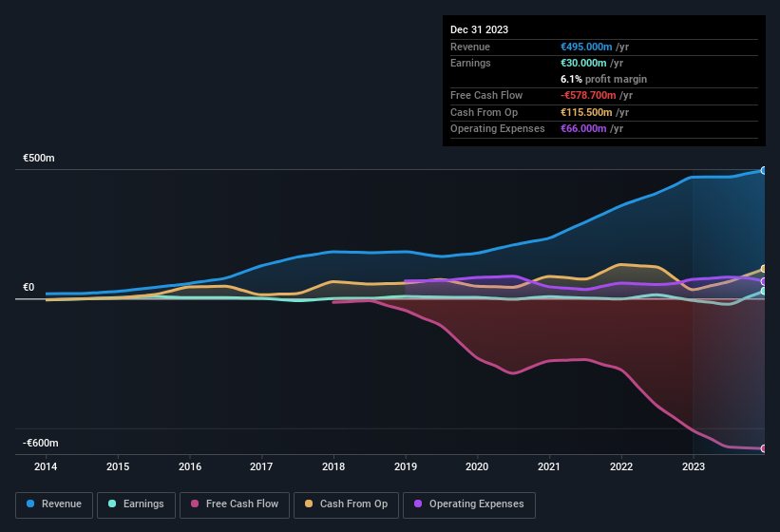Screen dimensions: 780x532
Task: Click the €500m y-axis label
Action: point(39,158)
